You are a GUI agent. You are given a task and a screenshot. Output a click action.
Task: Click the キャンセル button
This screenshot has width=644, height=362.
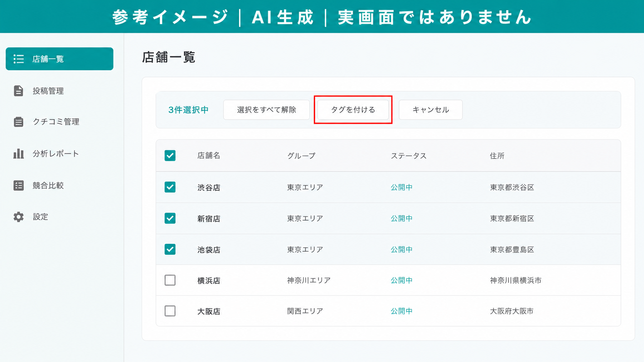pos(431,110)
